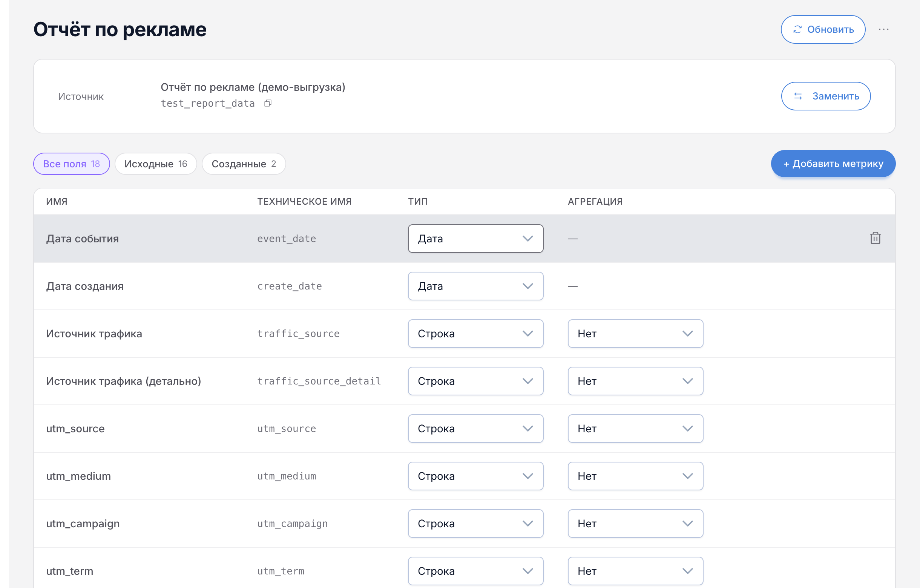Open aggregation dropdown for Источник трафика
This screenshot has height=588, width=920.
[x=635, y=334]
